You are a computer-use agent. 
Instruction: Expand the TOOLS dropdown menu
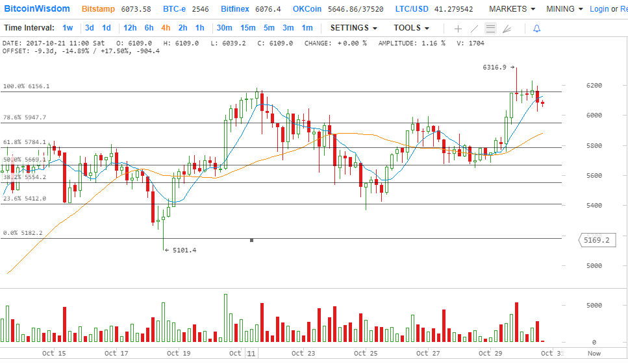(x=411, y=28)
